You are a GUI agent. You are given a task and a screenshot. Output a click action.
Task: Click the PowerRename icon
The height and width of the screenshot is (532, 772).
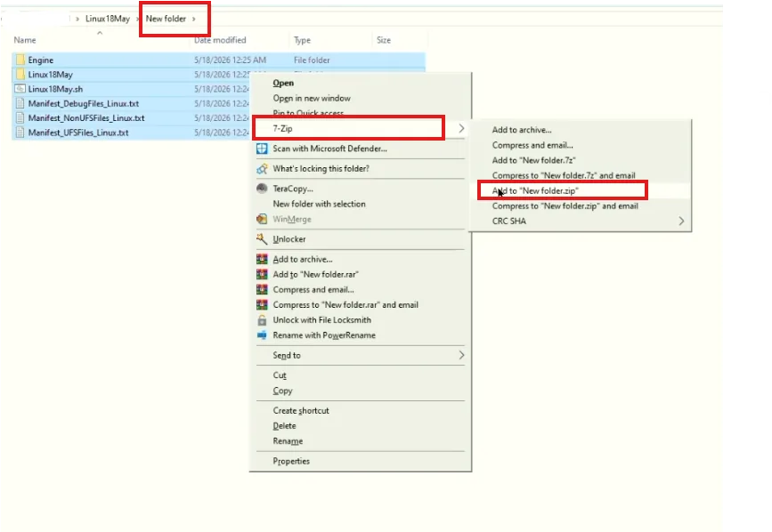click(x=262, y=335)
